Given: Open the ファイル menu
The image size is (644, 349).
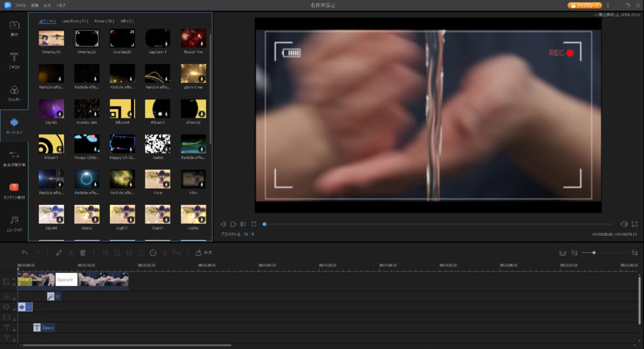Looking at the screenshot, I should coord(21,5).
